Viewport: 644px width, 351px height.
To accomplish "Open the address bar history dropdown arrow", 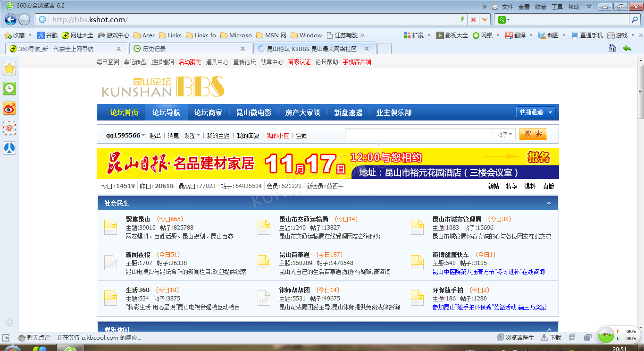I will 485,20.
